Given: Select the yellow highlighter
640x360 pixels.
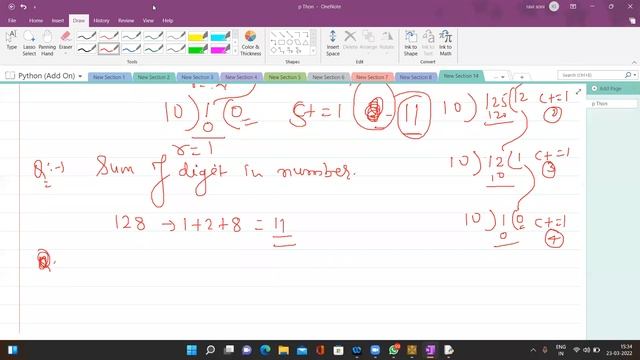Looking at the screenshot, I should 198,36.
